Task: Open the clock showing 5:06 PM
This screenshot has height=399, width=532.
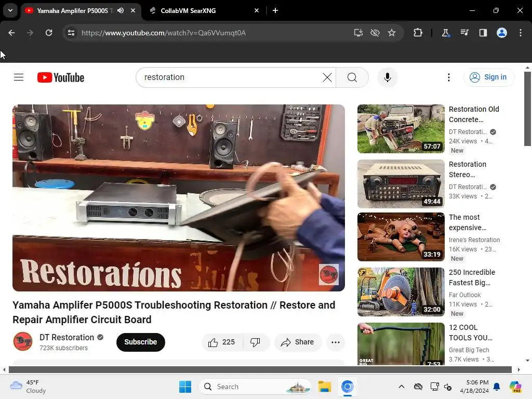Action: tap(474, 387)
